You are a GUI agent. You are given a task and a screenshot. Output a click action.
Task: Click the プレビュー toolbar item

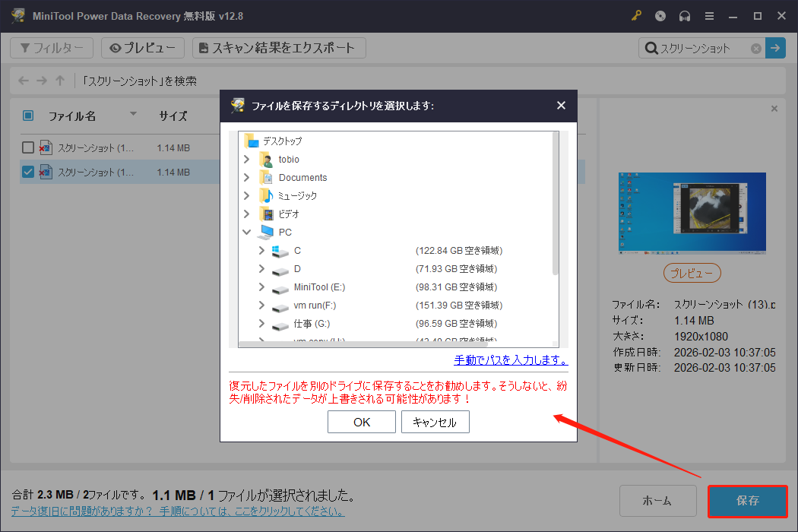coord(142,47)
